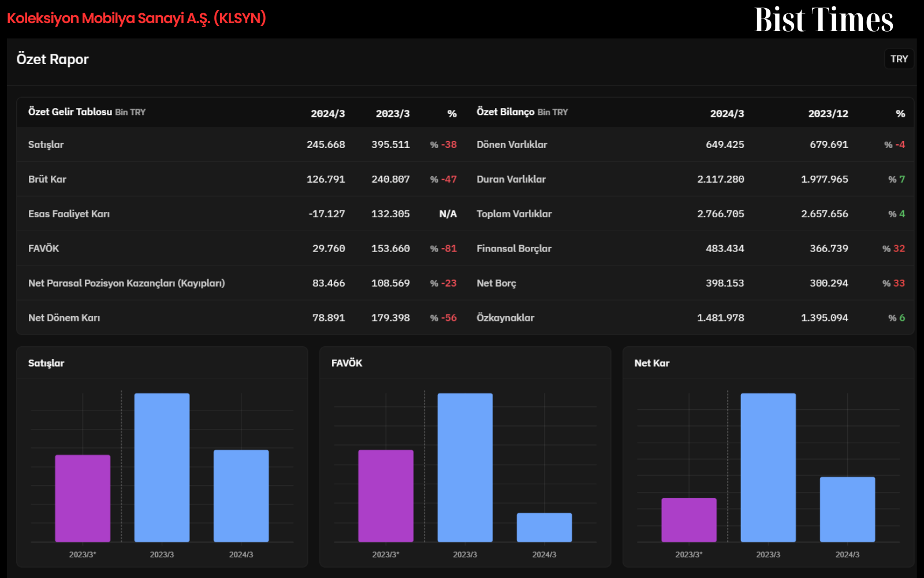Click the TRY currency button

click(x=899, y=59)
